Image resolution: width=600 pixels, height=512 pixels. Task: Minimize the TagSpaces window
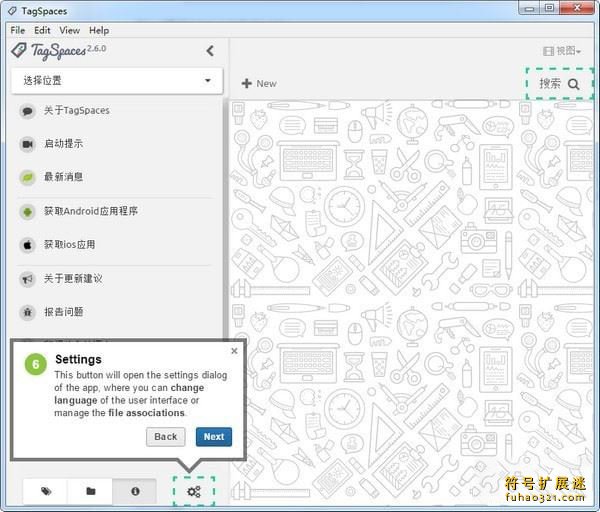(529, 8)
